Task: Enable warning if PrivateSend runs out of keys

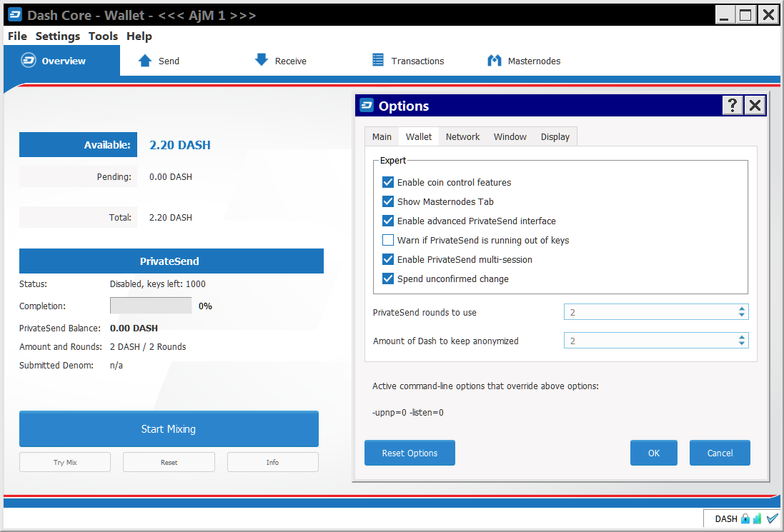Action: (388, 240)
